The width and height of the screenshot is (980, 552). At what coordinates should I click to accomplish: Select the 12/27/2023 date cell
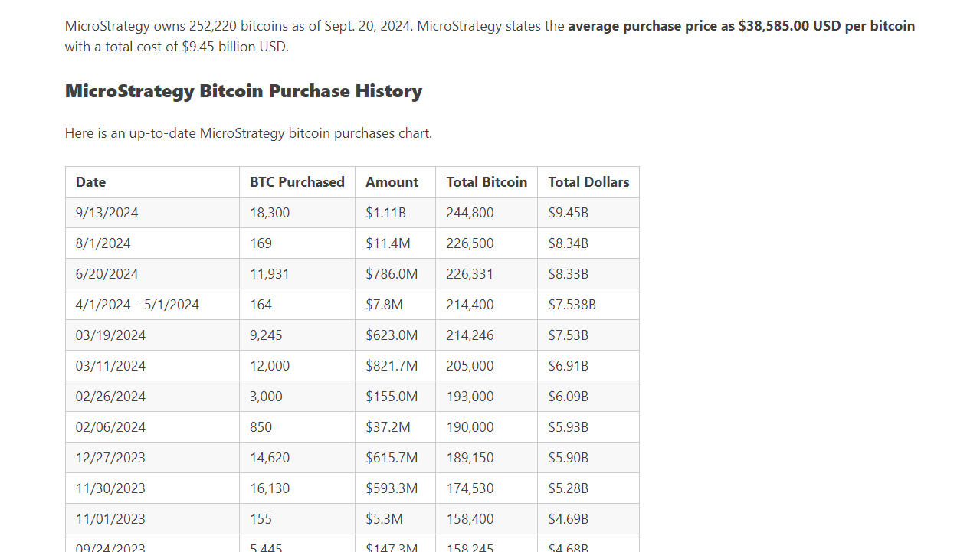point(152,458)
